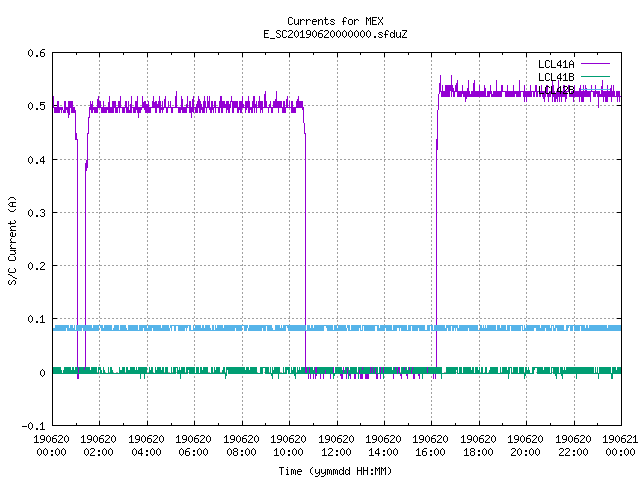Viewport: 640px width, 480px height.
Task: Click the LCL41A legend label
Action: point(556,64)
